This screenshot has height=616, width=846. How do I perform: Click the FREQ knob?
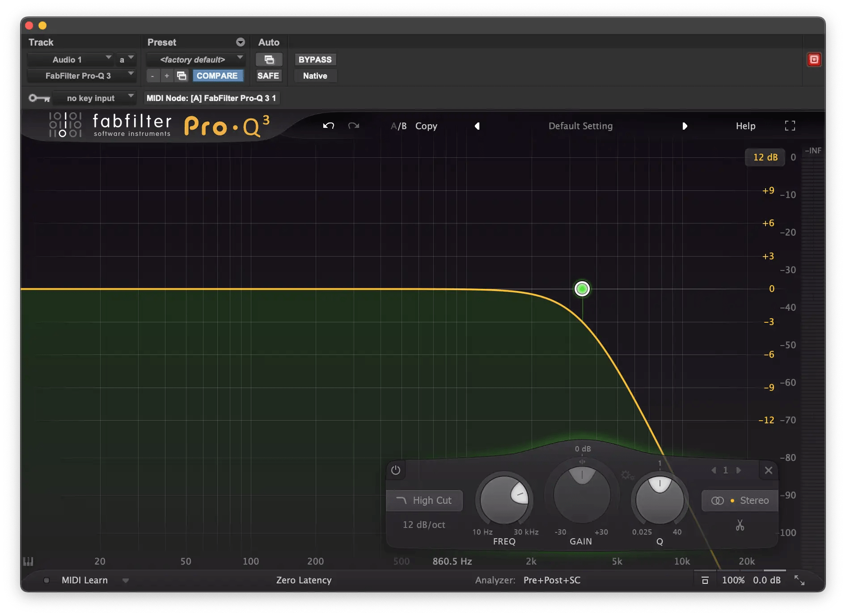[504, 500]
